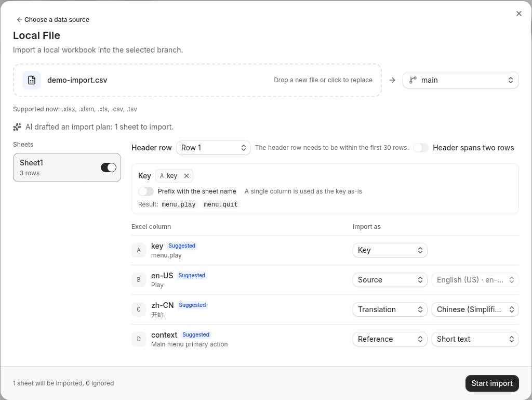Toggle Sheet1 import switch off
The height and width of the screenshot is (400, 532).
tap(109, 167)
